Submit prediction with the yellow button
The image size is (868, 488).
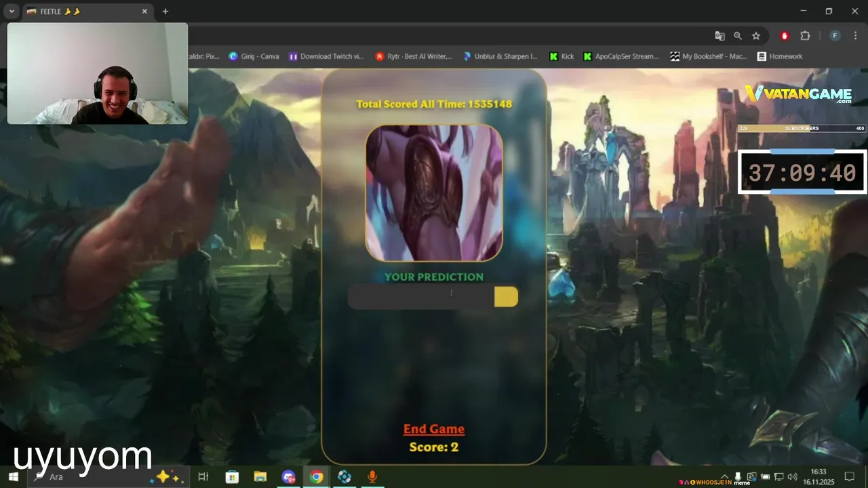tap(506, 297)
